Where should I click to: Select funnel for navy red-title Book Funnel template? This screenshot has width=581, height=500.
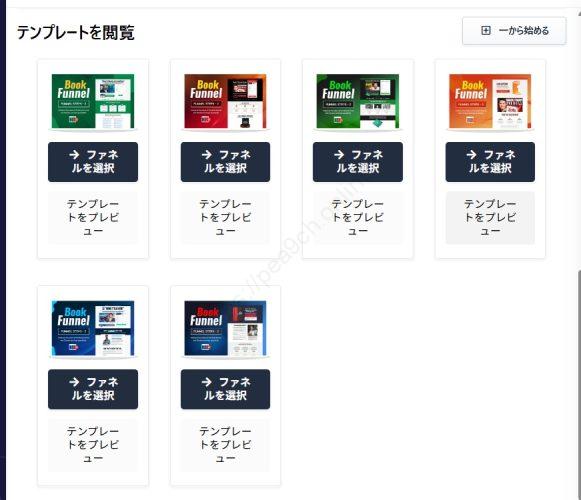tap(225, 389)
